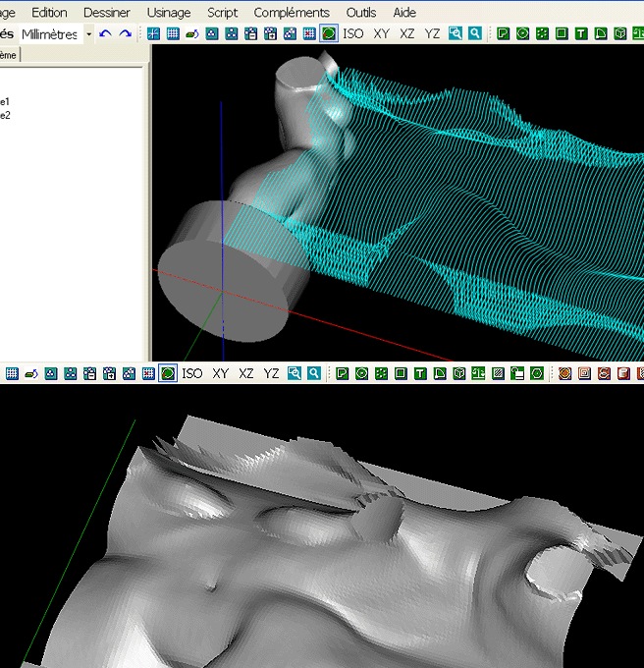The width and height of the screenshot is (644, 668).
Task: Switch to XZ view in lower toolbar
Action: click(246, 373)
